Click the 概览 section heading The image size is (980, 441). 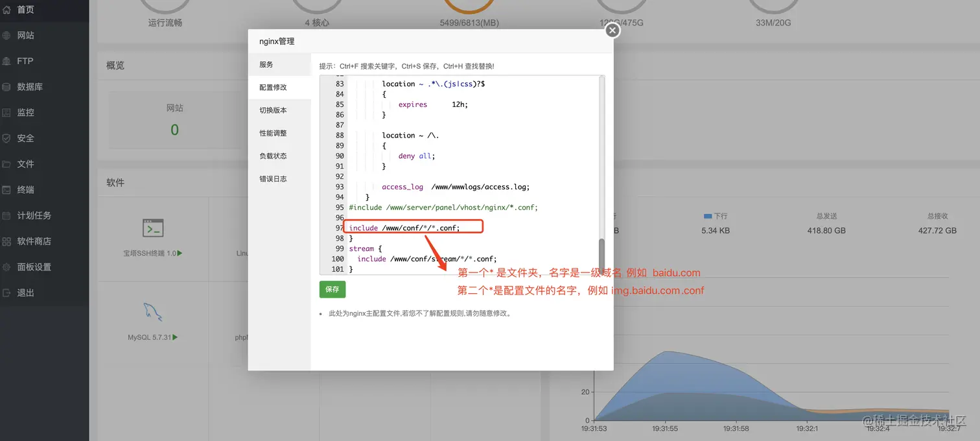[x=115, y=66]
